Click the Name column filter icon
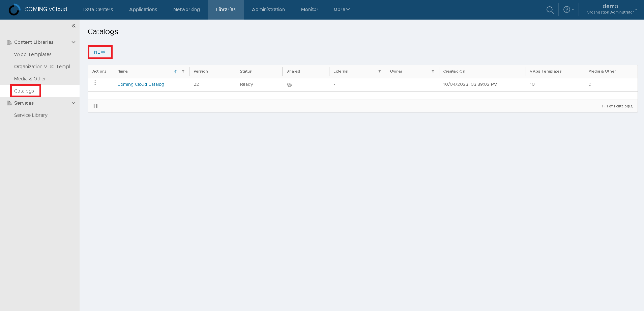The width and height of the screenshot is (644, 311). pyautogui.click(x=183, y=71)
